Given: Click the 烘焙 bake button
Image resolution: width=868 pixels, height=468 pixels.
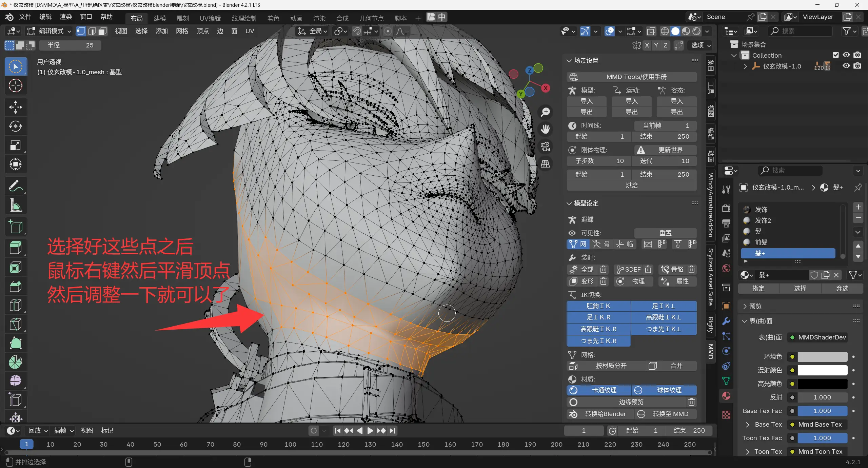Looking at the screenshot, I should pyautogui.click(x=631, y=185).
